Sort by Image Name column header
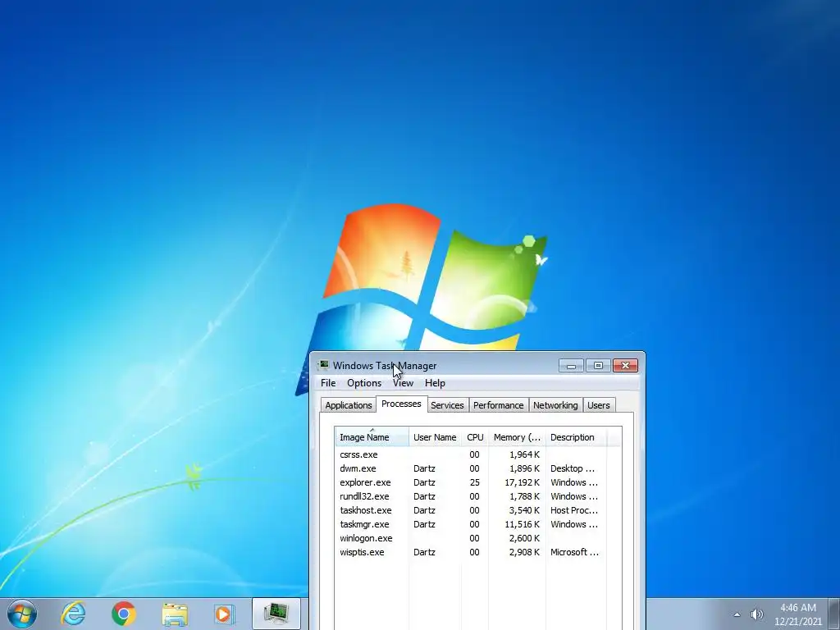This screenshot has width=840, height=630. [x=372, y=437]
